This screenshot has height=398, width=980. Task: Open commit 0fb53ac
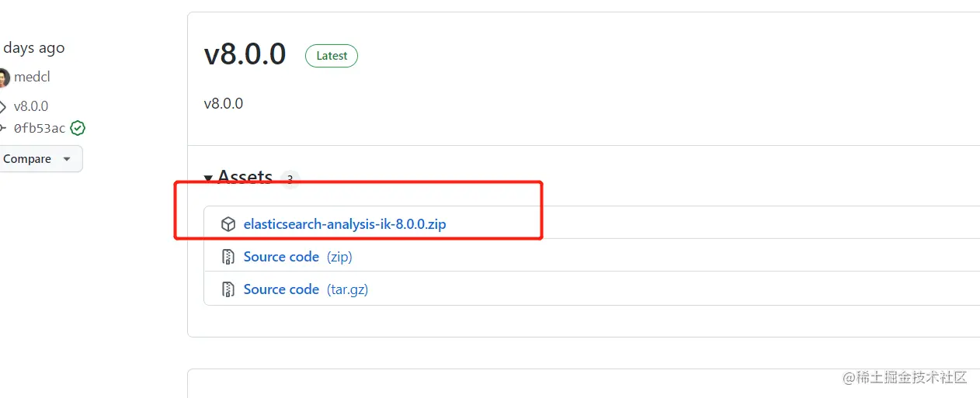pos(40,128)
